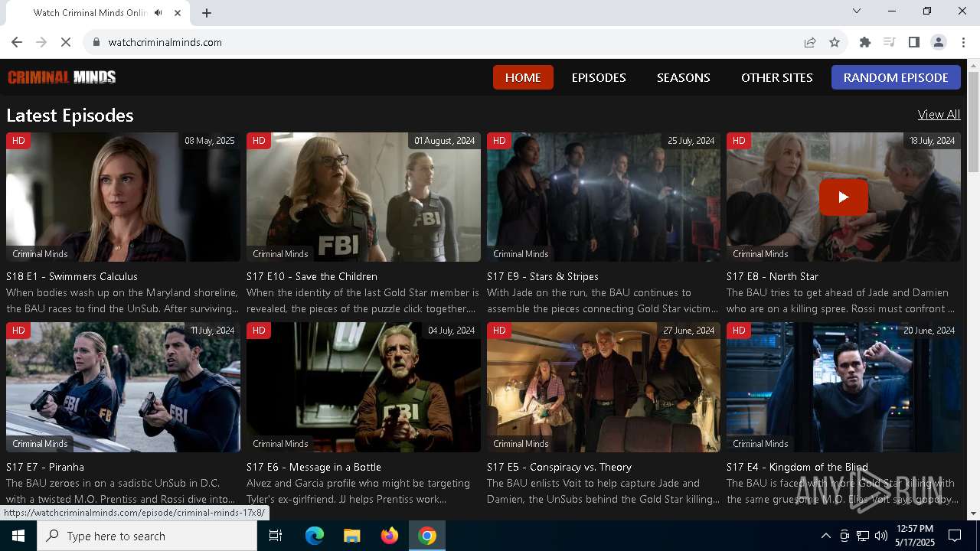Stop loading the page
Viewport: 980px width, 551px height.
[x=66, y=42]
